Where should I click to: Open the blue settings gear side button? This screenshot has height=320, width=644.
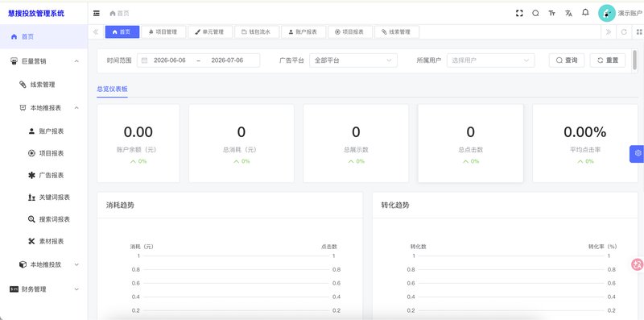pyautogui.click(x=637, y=153)
